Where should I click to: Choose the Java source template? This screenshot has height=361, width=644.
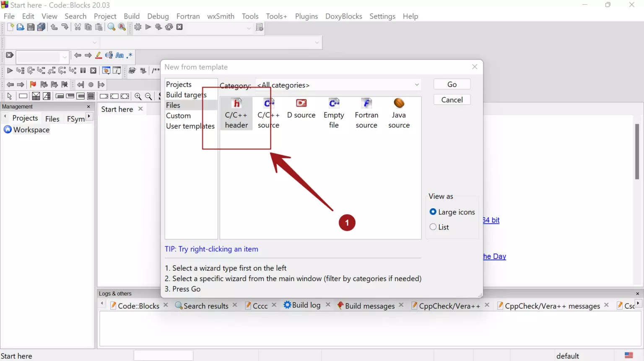[399, 114]
